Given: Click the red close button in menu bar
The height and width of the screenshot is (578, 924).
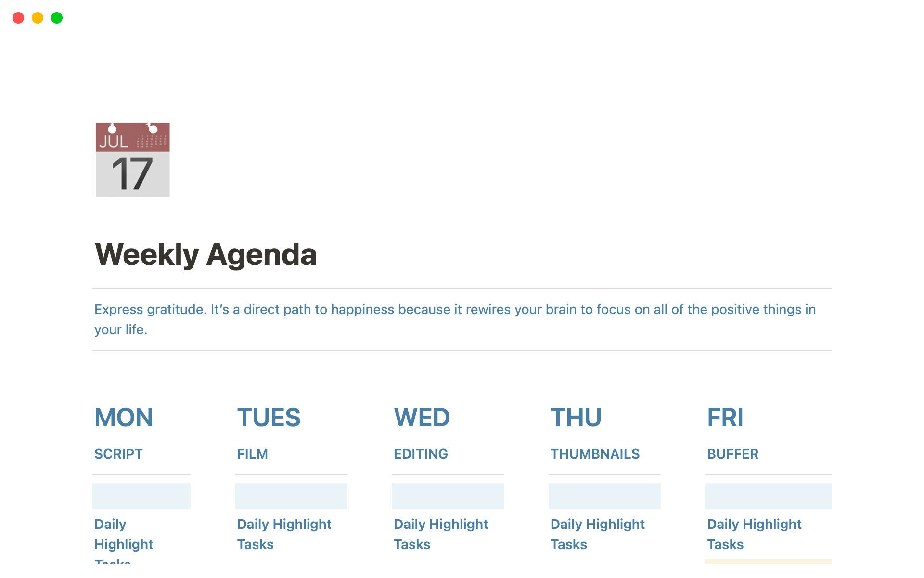Looking at the screenshot, I should coord(19,17).
